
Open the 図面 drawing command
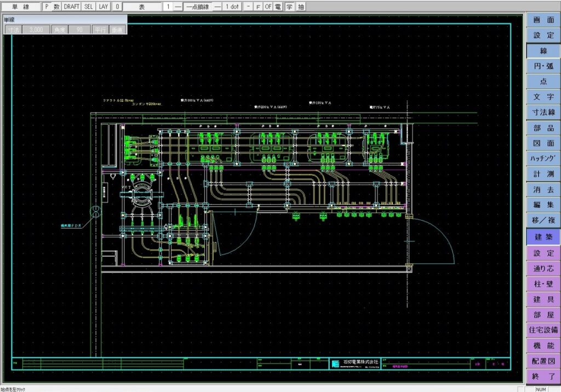click(543, 143)
